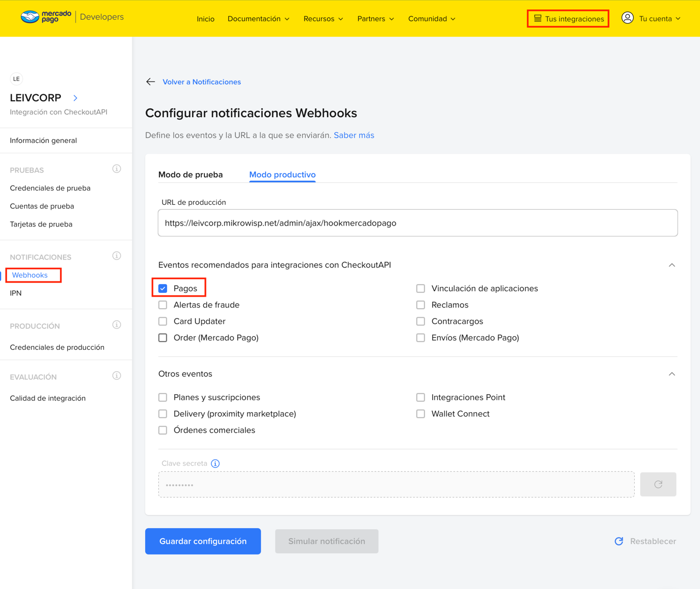Open Cuentas de prueba in sidebar
This screenshot has width=700, height=589.
pos(42,206)
